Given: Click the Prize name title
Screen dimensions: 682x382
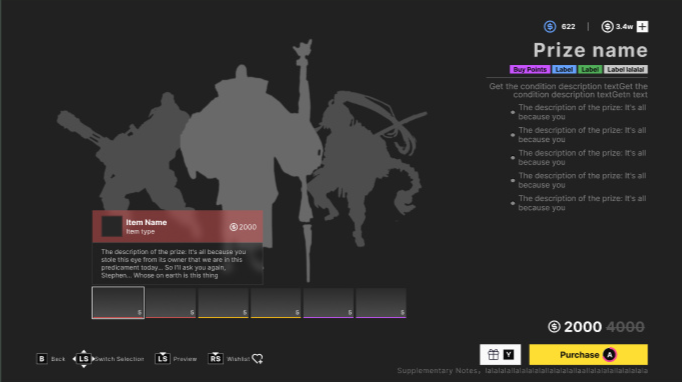Looking at the screenshot, I should 590,50.
